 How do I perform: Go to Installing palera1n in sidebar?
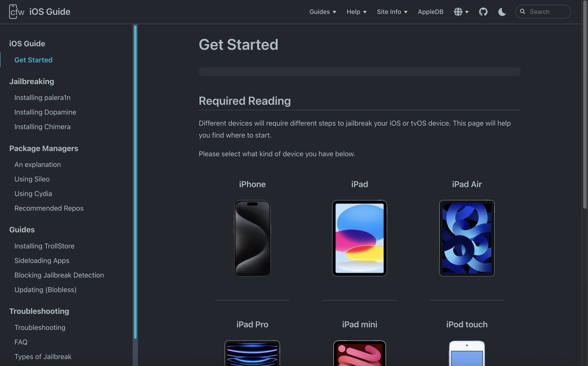42,98
